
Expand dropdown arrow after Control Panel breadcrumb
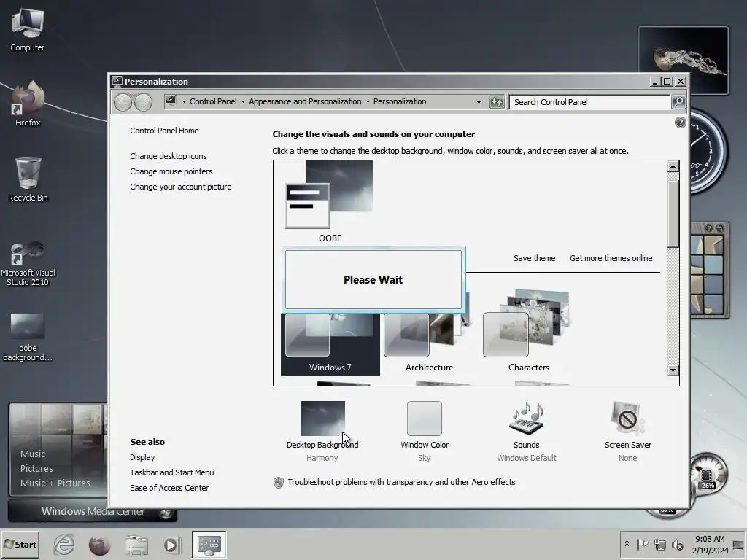tap(243, 102)
